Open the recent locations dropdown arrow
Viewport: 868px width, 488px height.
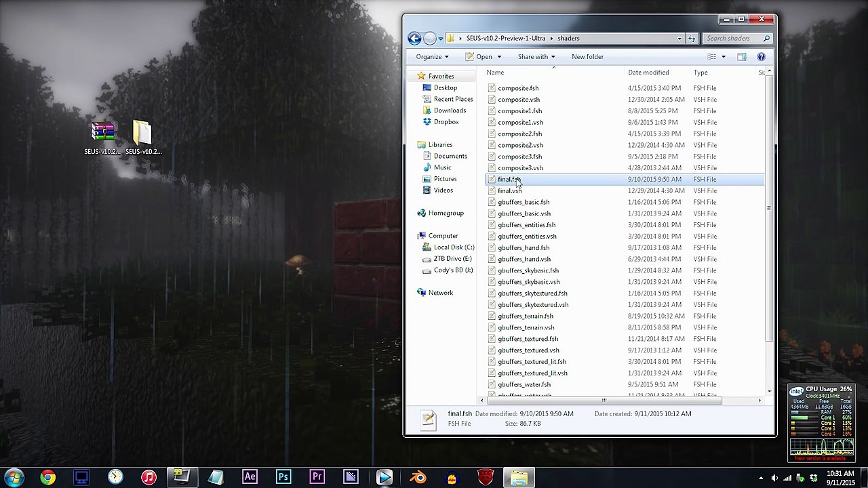coord(440,39)
